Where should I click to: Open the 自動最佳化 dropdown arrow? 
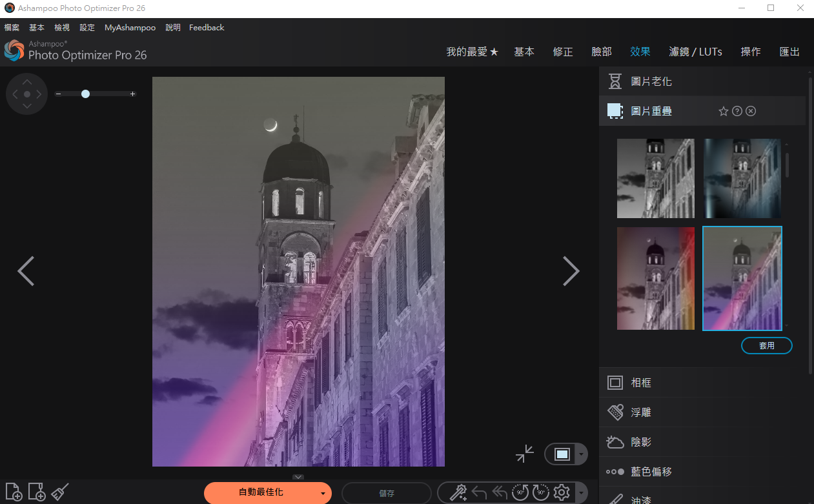coord(323,494)
